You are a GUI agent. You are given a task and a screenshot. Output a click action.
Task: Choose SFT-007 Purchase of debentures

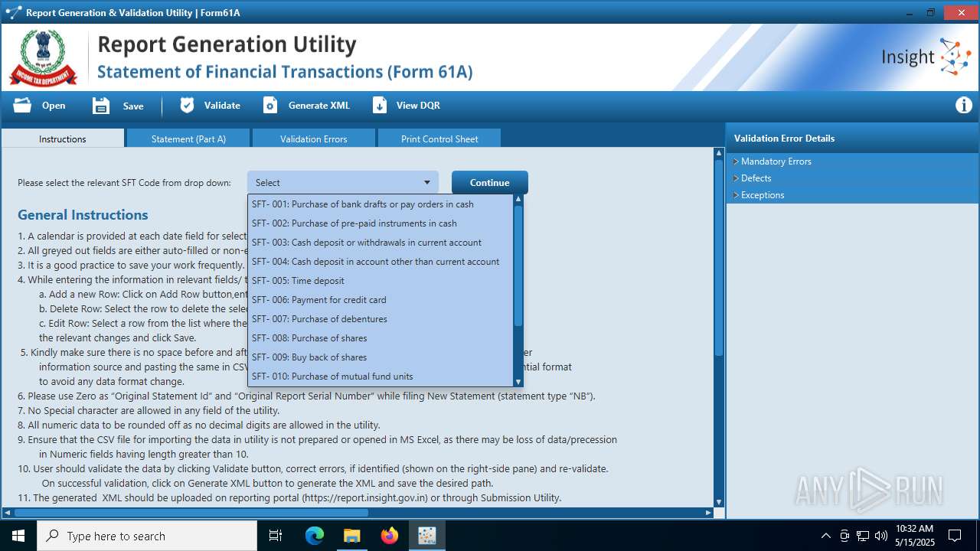click(x=381, y=319)
